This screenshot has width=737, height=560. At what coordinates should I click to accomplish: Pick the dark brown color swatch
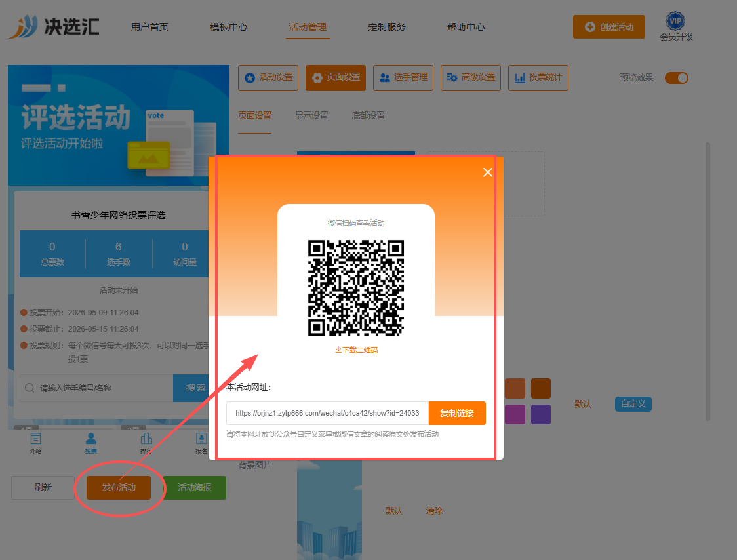(540, 388)
